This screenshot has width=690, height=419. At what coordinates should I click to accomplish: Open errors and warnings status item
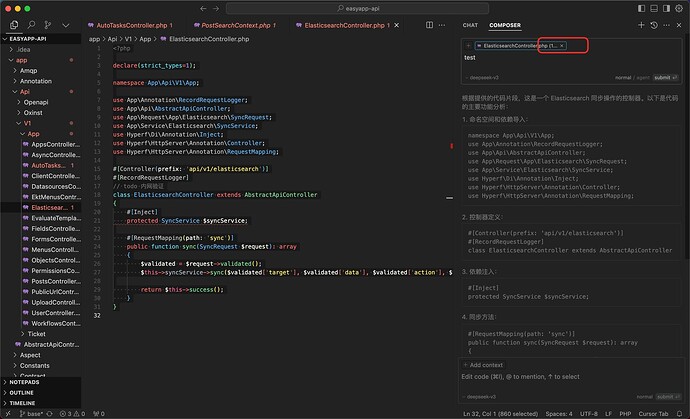72,414
